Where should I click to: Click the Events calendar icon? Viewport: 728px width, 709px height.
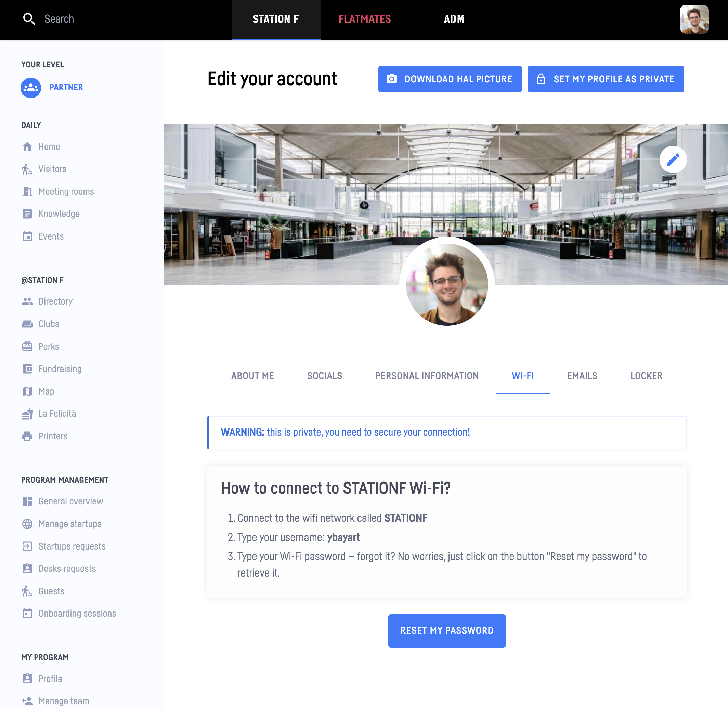27,236
